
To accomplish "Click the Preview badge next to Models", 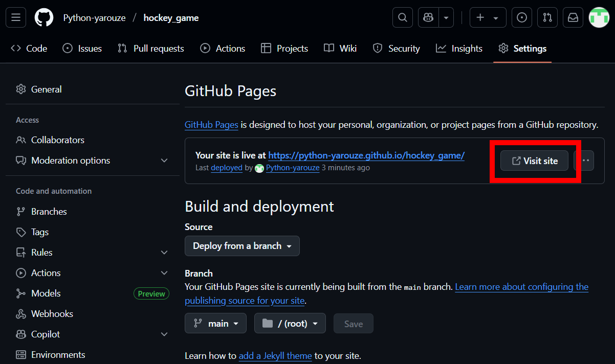I will click(x=151, y=293).
